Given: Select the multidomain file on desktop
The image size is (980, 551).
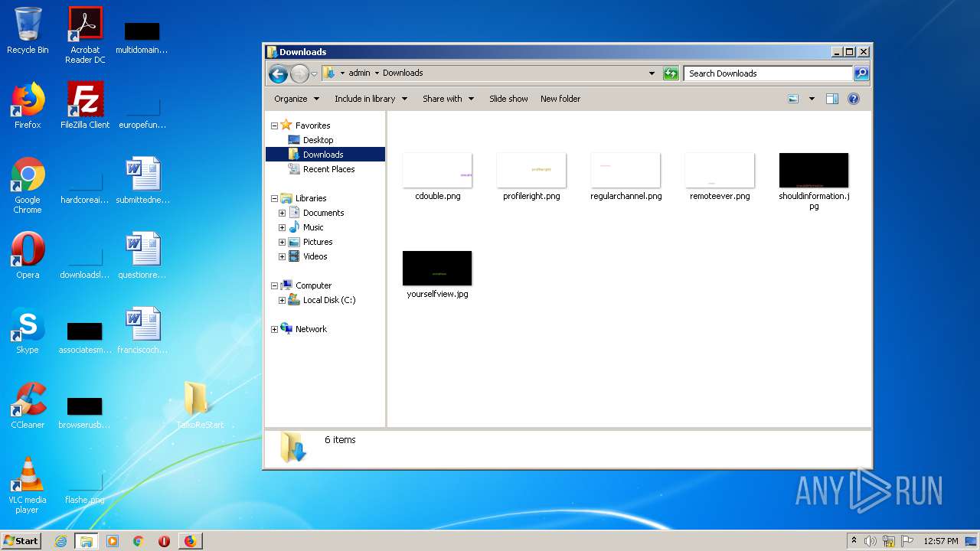Looking at the screenshot, I should 142,37.
